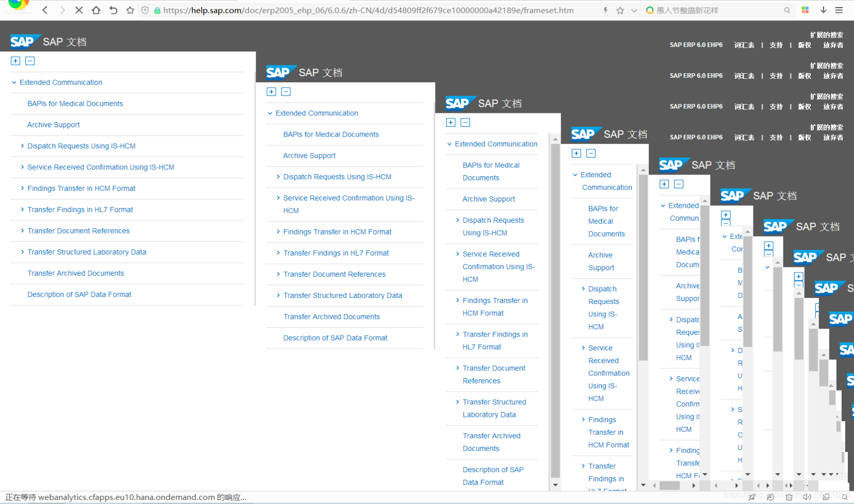Open 词汇表 in the second header row
Image resolution: width=854 pixels, height=504 pixels.
pyautogui.click(x=744, y=76)
